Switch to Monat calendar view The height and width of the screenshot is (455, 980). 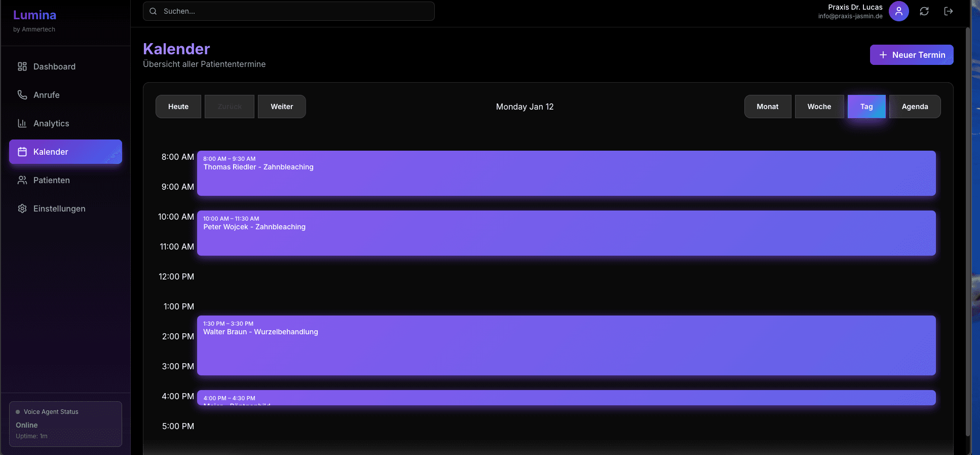coord(767,107)
